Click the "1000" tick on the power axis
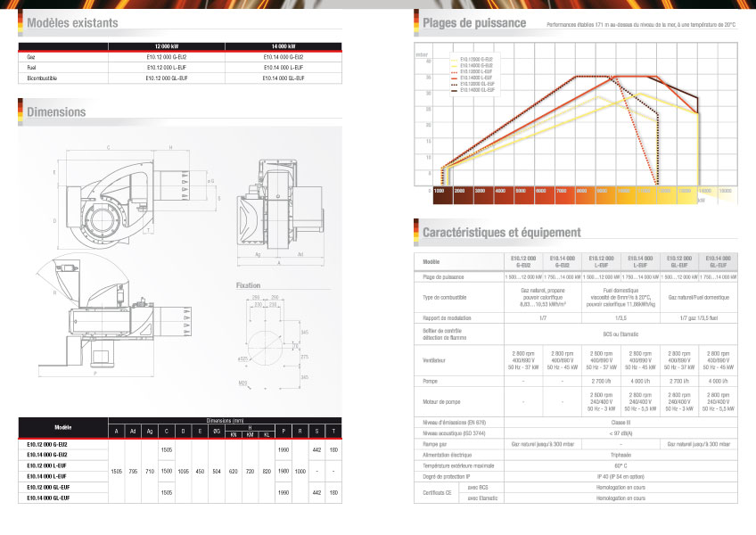 [x=439, y=191]
